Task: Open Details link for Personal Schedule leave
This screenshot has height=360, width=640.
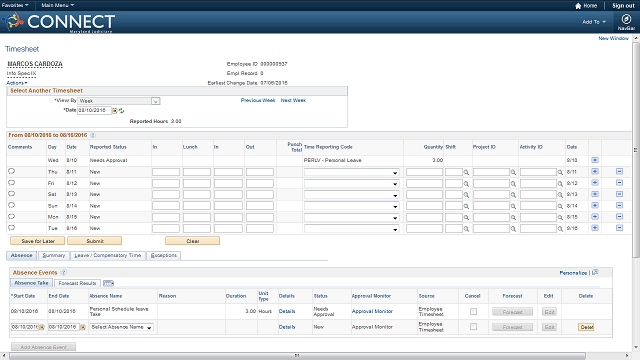Action: [x=287, y=311]
